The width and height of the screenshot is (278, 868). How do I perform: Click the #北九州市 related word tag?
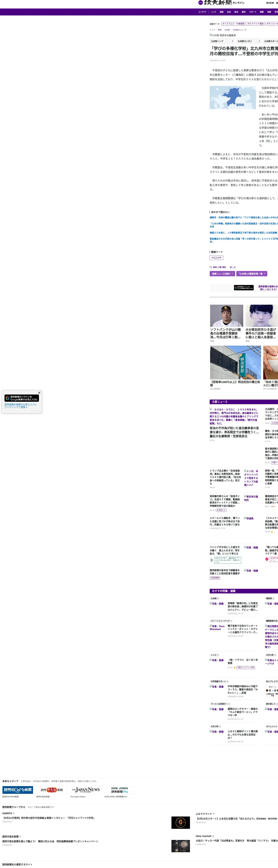tap(216, 258)
